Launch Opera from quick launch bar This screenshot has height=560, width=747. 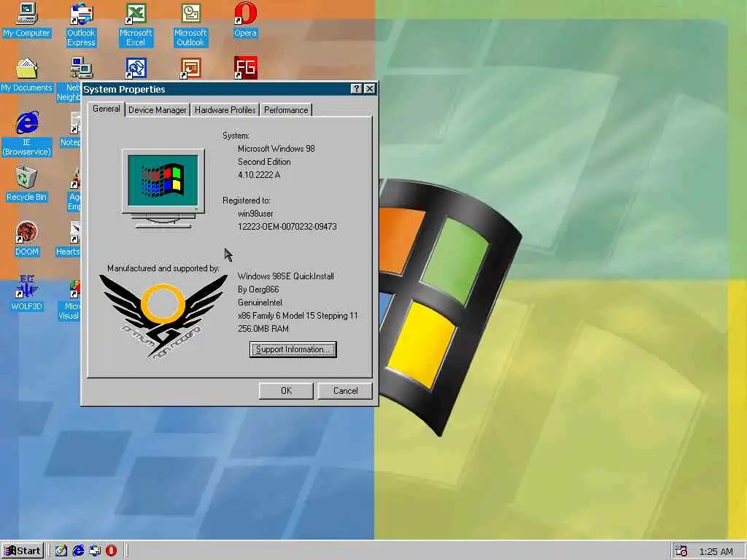[111, 551]
